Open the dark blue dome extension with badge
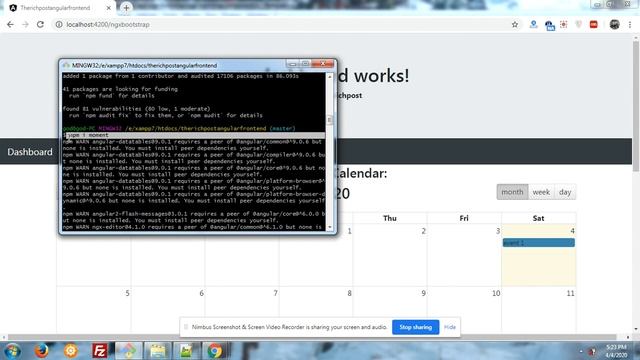Viewport: 640px width, 360px height. pos(549,25)
